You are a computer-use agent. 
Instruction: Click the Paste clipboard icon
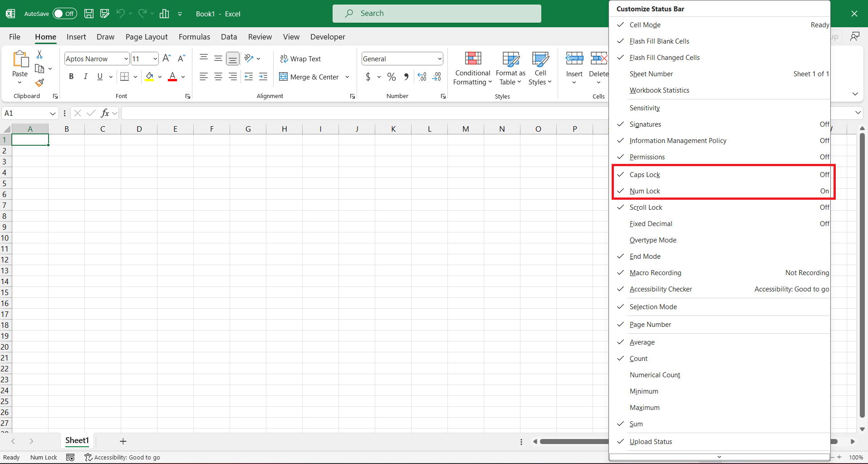(x=20, y=59)
